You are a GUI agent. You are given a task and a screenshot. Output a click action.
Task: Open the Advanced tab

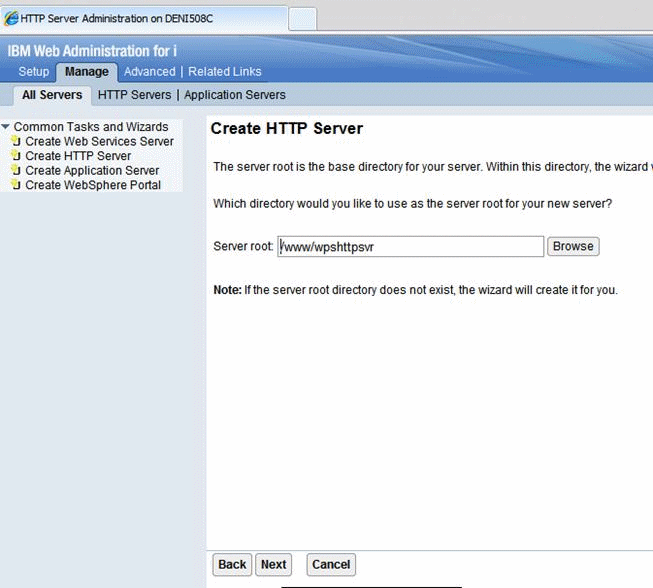click(x=150, y=72)
